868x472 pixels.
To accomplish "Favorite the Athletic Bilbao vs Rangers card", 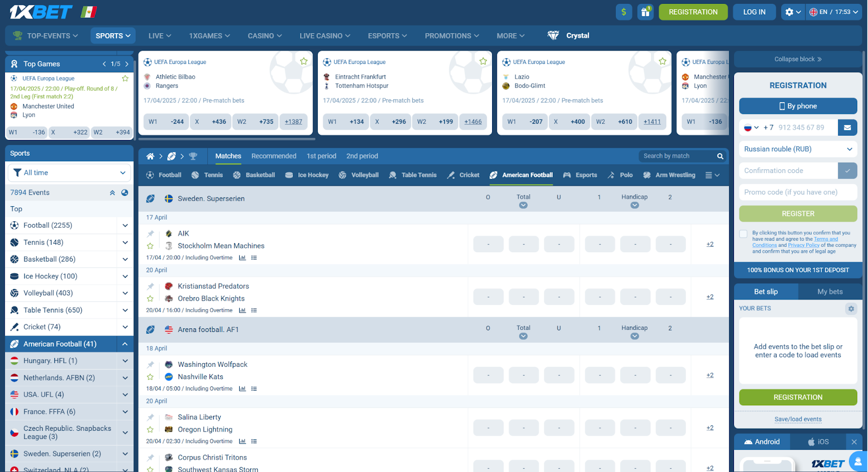I will pyautogui.click(x=304, y=61).
